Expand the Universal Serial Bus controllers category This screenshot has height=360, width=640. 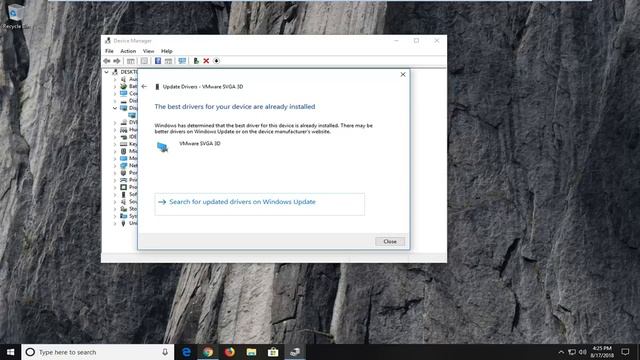click(x=115, y=223)
